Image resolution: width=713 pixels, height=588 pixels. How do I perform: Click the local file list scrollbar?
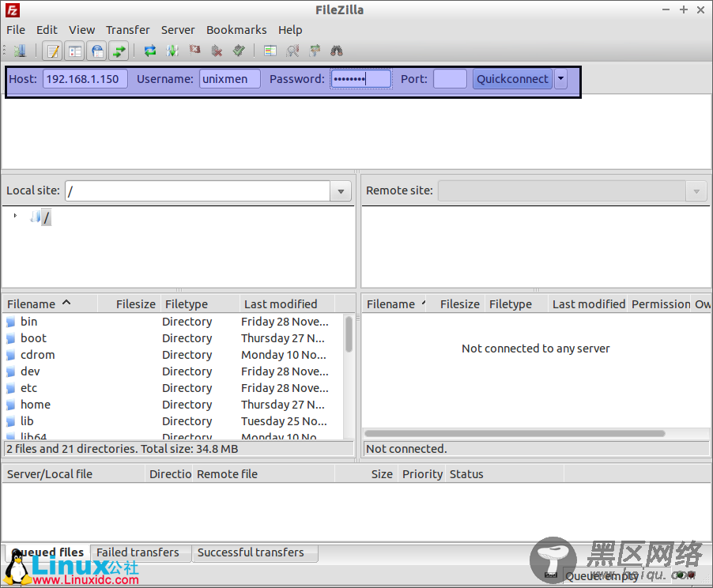(x=349, y=334)
